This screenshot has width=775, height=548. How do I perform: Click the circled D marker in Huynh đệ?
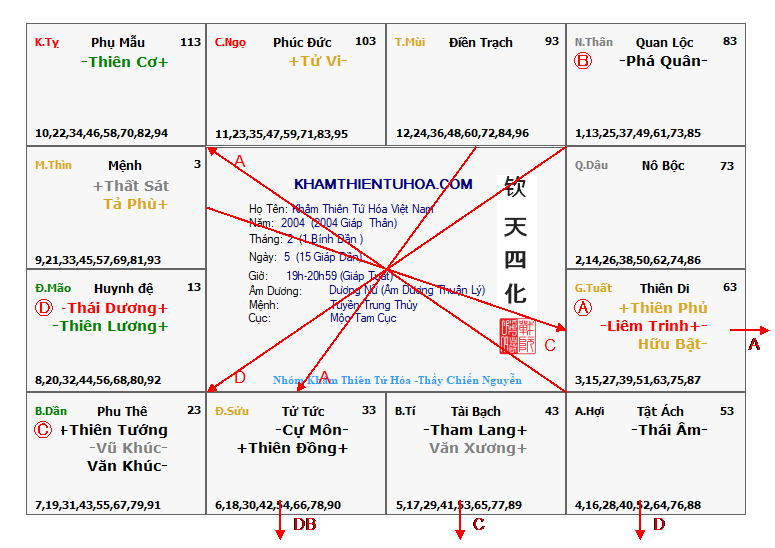point(43,307)
